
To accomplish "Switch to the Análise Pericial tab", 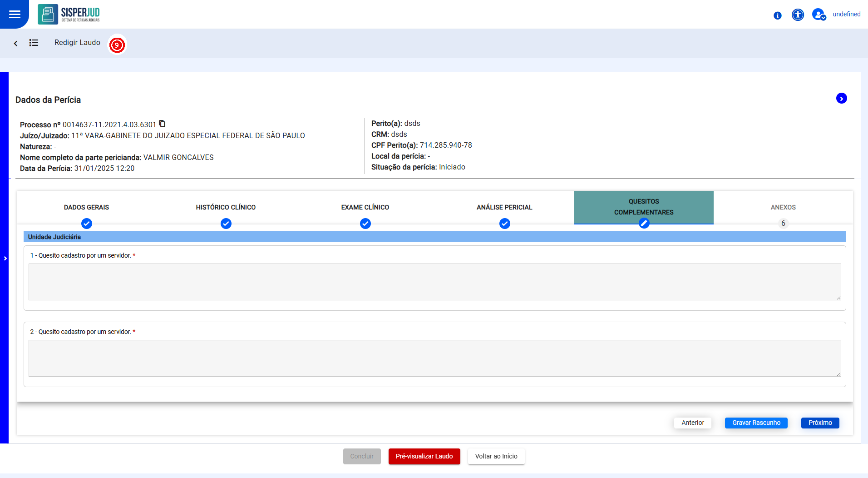I will point(504,207).
